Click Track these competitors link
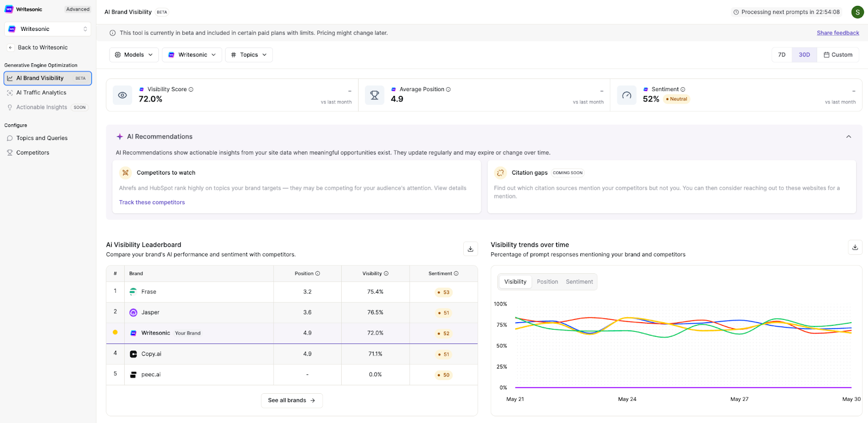The width and height of the screenshot is (868, 423). 152,203
